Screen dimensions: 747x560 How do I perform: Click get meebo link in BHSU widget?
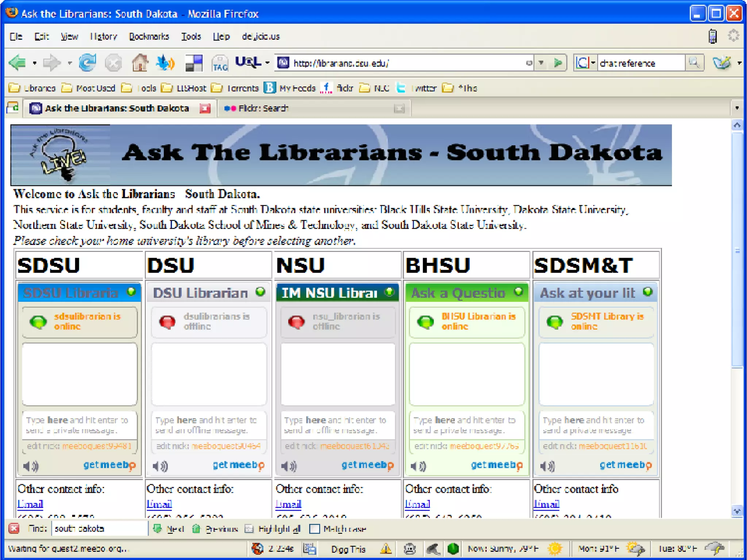point(496,465)
